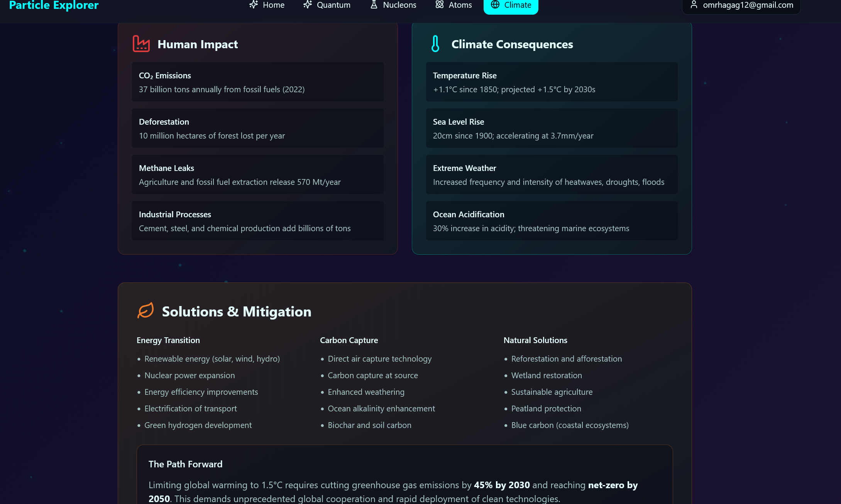Select the CO₂ Emissions card
This screenshot has height=504, width=841.
258,82
